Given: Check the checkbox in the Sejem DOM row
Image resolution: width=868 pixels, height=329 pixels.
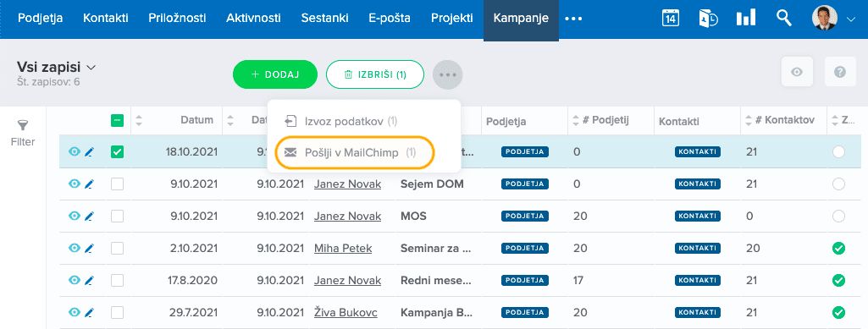Looking at the screenshot, I should pos(118,184).
